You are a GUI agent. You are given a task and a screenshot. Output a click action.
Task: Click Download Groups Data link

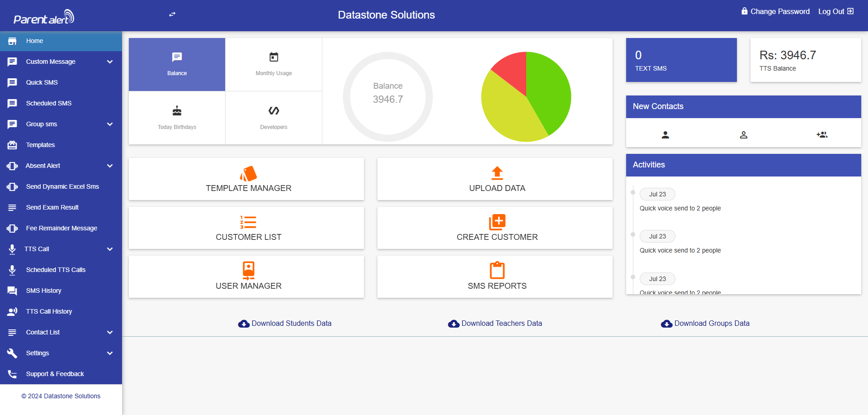pyautogui.click(x=705, y=324)
